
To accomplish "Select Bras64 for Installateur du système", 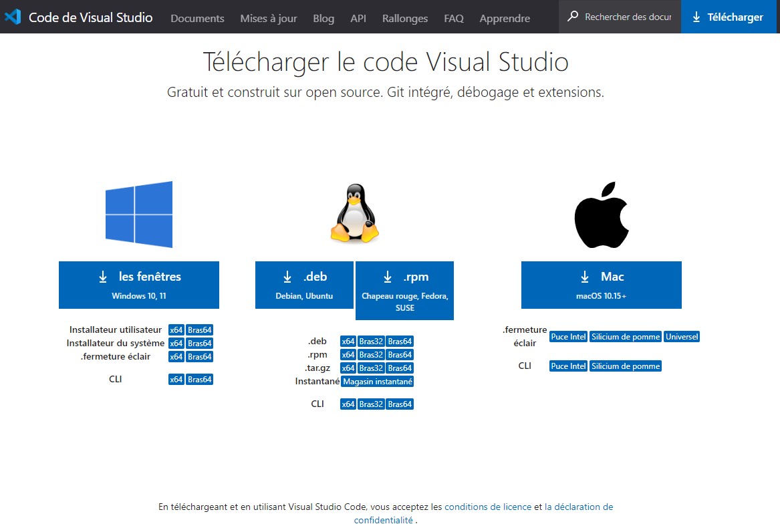I will 199,343.
